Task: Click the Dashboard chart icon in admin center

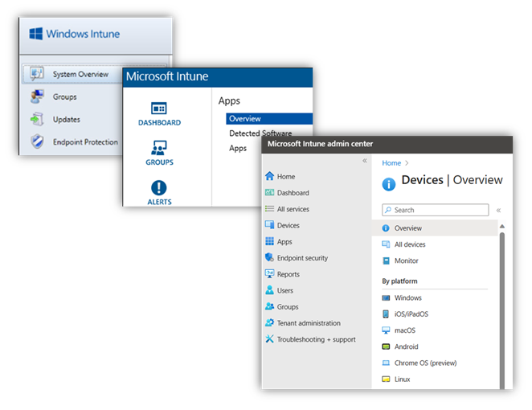Action: [x=269, y=192]
